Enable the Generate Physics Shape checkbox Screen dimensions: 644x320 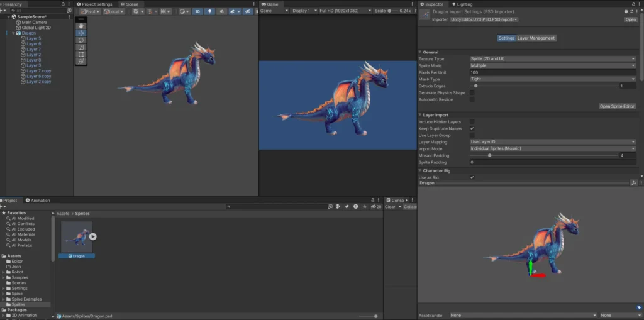(472, 92)
